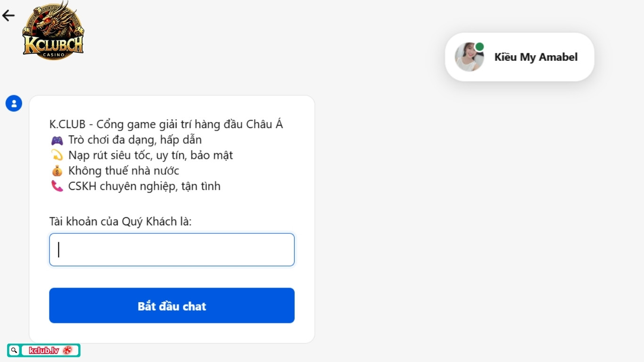
Task: Click the Kiều My Amabel name label
Action: (536, 57)
